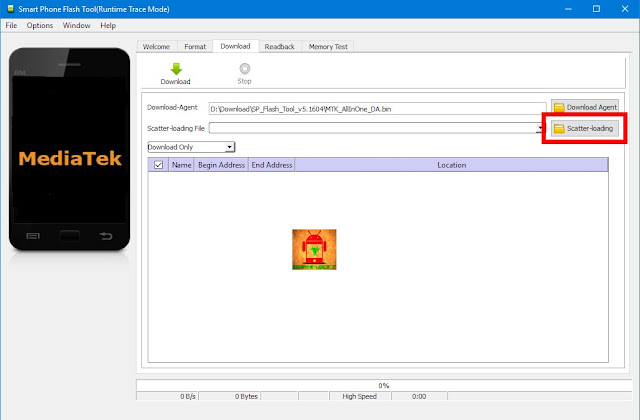Click the 0 Bytes status bar entry
640x420 pixels.
(x=229, y=396)
